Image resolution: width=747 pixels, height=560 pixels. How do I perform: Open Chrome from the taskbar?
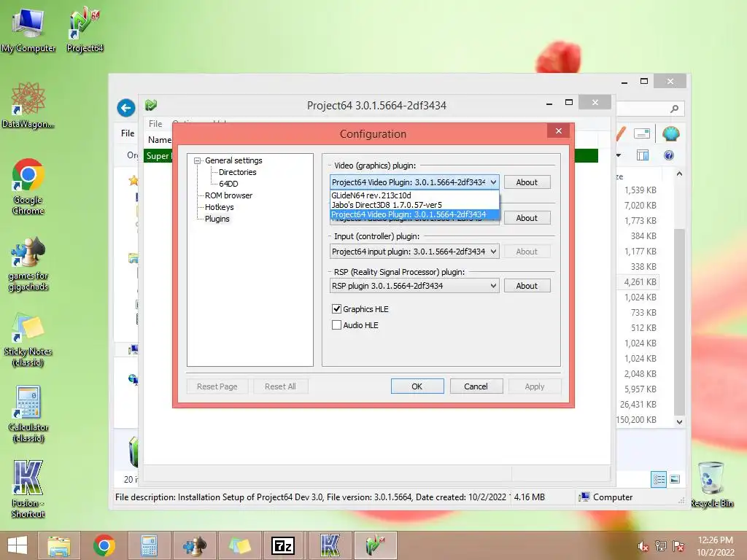coord(104,545)
